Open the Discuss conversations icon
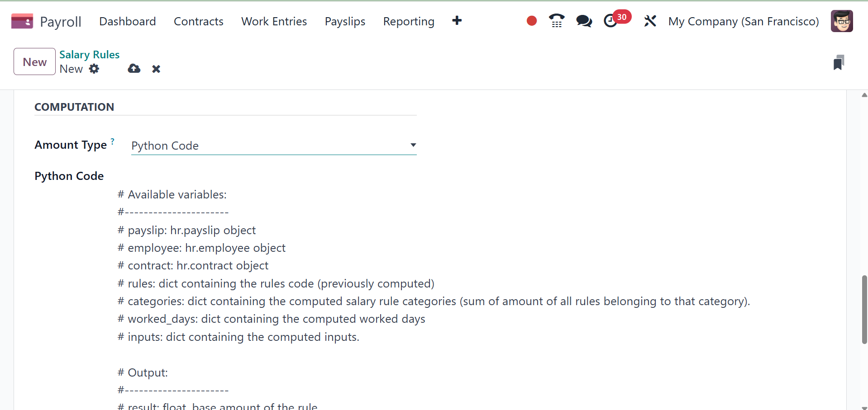Viewport: 868px width, 410px height. [x=584, y=21]
